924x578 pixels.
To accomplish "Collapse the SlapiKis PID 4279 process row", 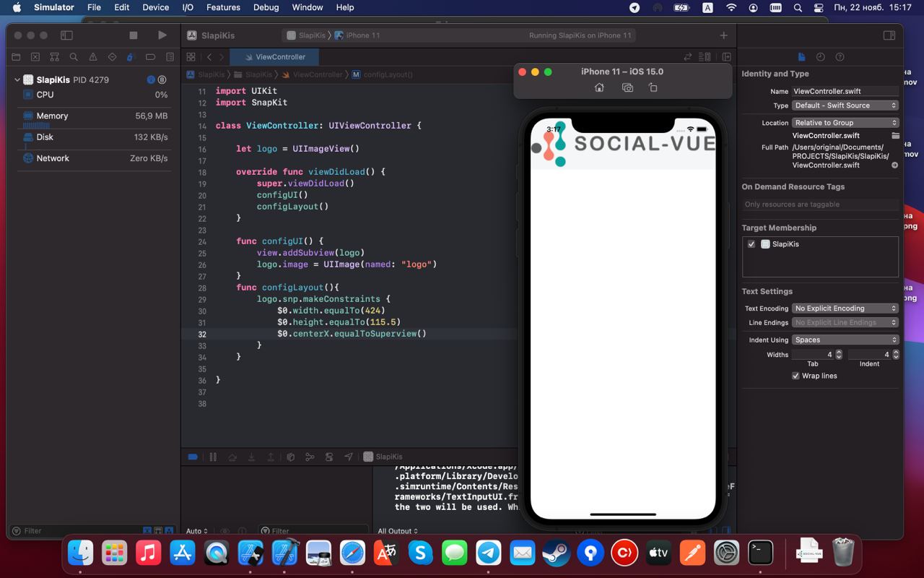I will tap(17, 79).
